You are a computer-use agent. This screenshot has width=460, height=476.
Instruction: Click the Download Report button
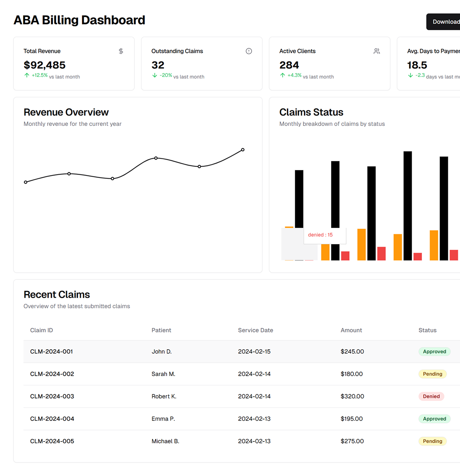coord(446,22)
